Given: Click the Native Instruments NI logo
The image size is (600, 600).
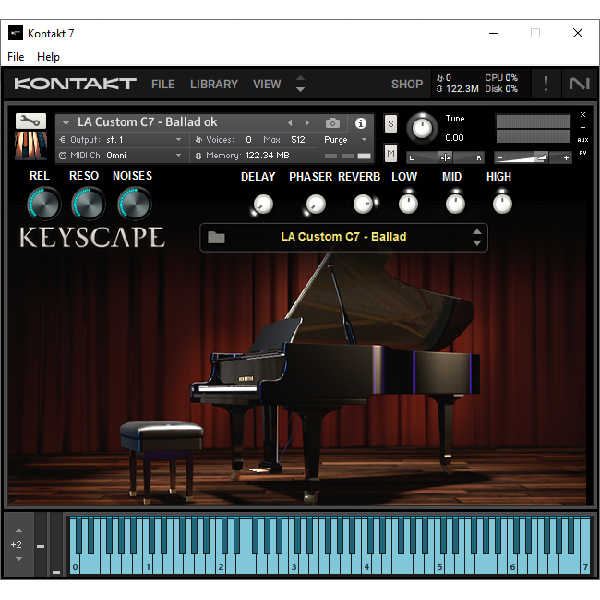Looking at the screenshot, I should [x=579, y=83].
